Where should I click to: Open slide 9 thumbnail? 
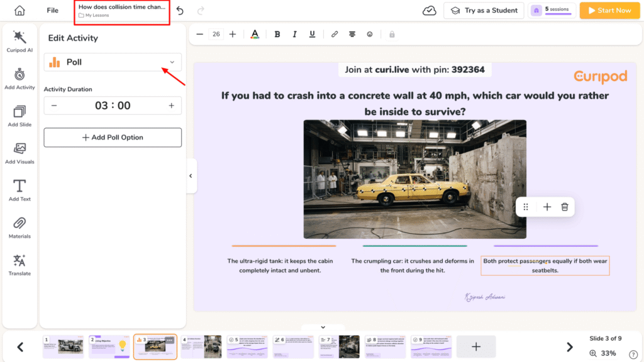[431, 347]
